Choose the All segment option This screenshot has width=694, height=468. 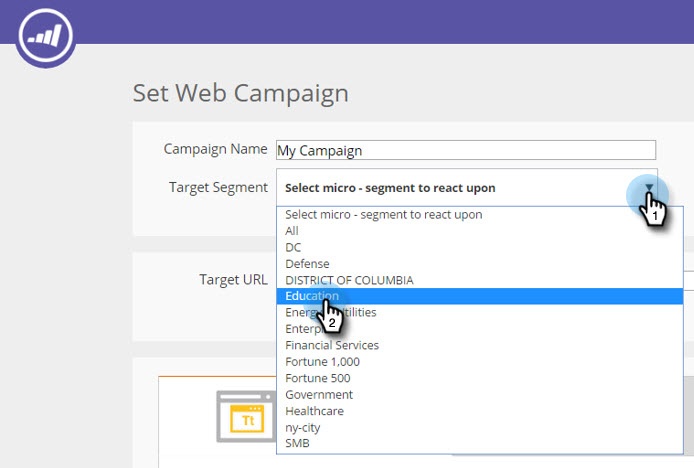(292, 231)
